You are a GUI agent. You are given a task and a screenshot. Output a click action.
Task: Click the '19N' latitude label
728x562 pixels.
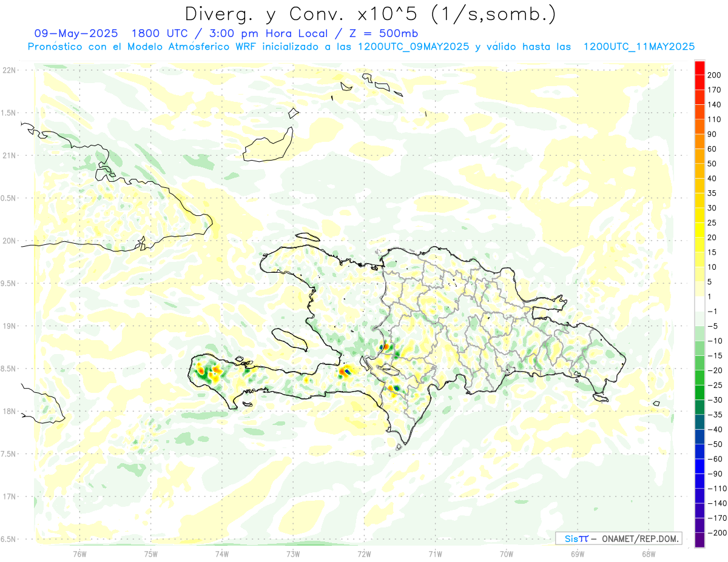tap(8, 326)
